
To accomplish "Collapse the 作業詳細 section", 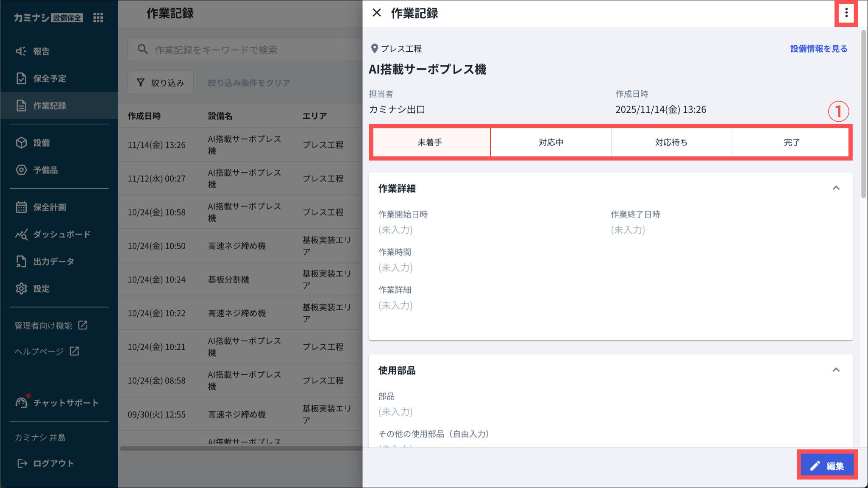I will pos(836,188).
